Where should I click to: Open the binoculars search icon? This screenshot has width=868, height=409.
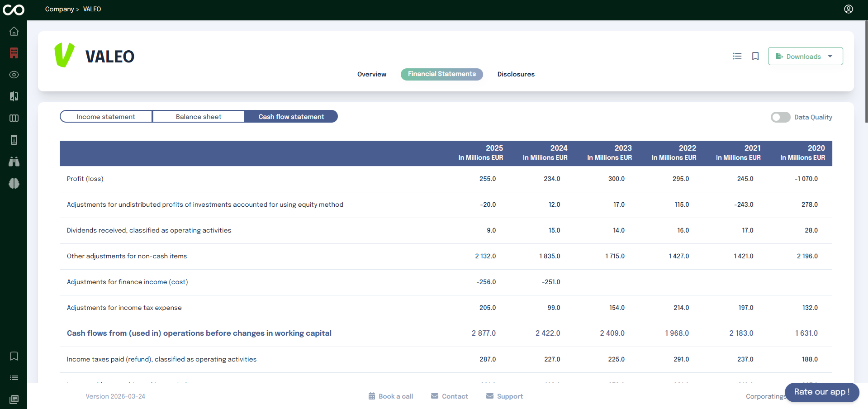[14, 162]
